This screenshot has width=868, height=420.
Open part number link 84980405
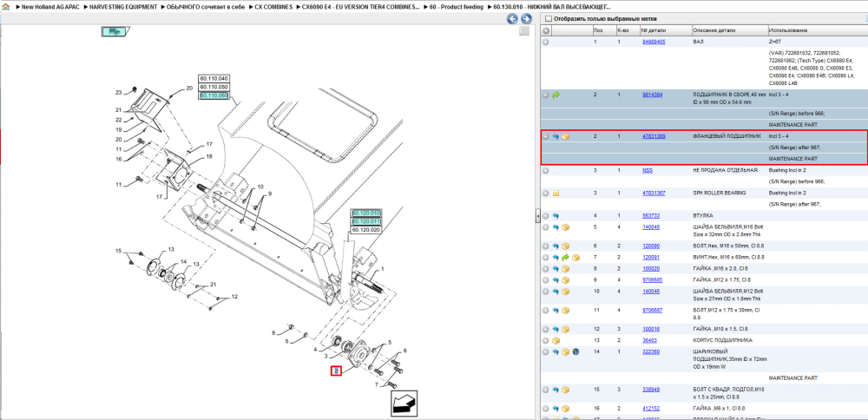(654, 42)
